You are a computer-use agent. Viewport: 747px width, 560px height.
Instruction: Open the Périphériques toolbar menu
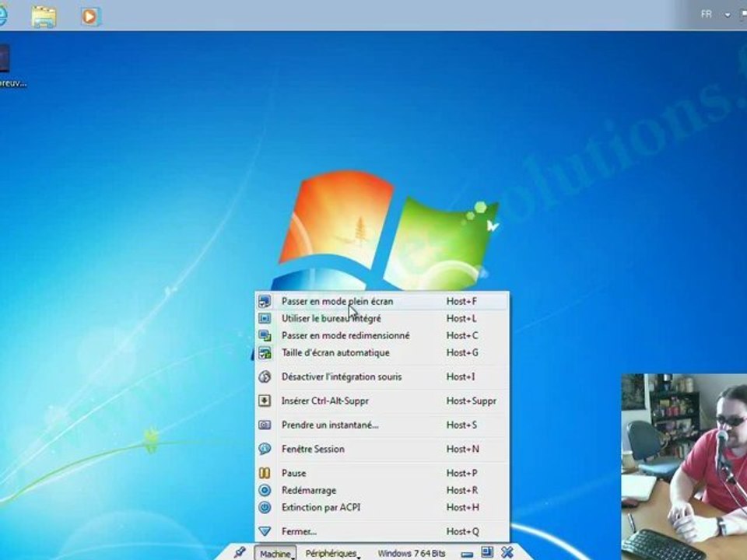coord(331,553)
